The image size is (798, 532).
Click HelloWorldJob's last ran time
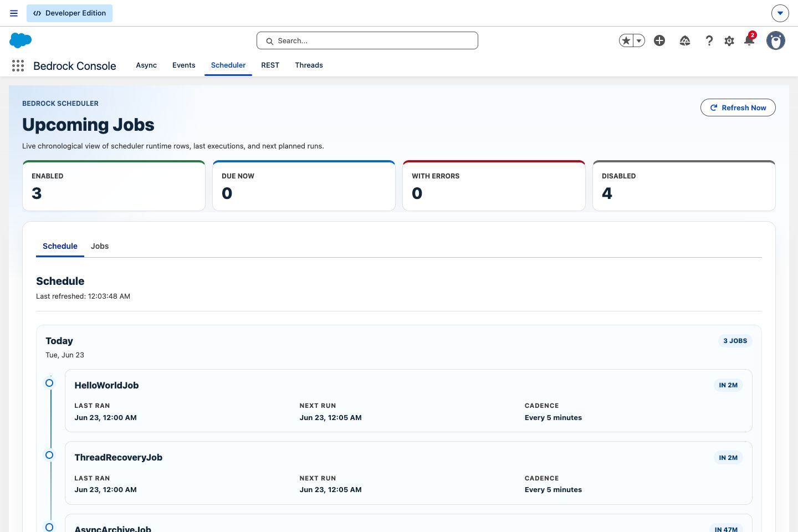tap(106, 418)
